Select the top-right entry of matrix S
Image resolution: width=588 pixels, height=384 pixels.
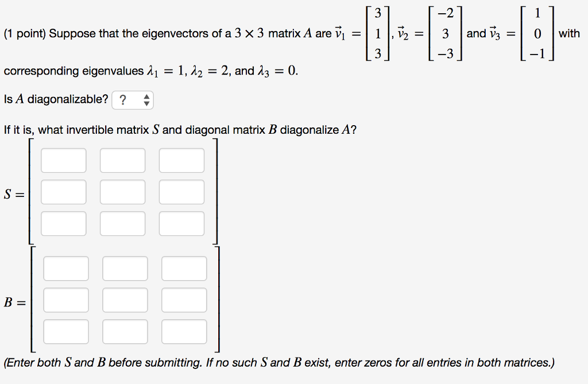(x=182, y=160)
